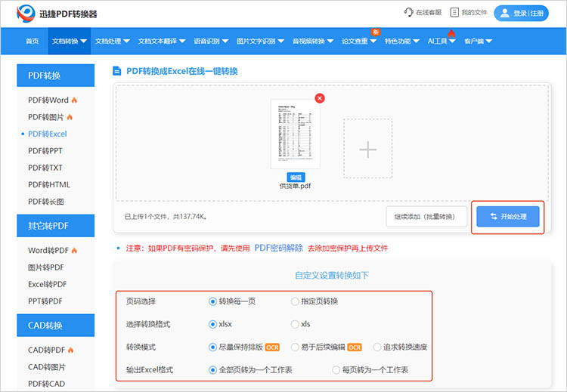The height and width of the screenshot is (392, 567).
Task: Click the 供货单.pdf page thumbnail
Action: tap(295, 134)
